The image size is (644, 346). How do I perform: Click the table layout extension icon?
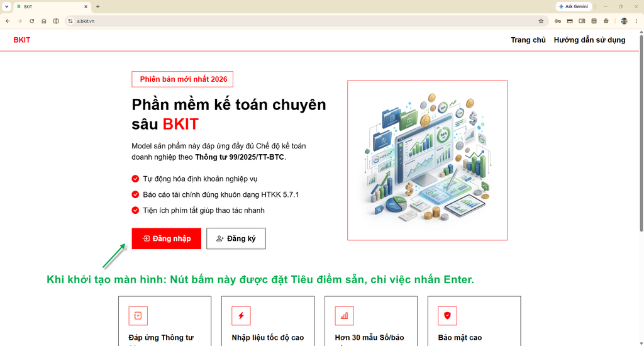594,21
